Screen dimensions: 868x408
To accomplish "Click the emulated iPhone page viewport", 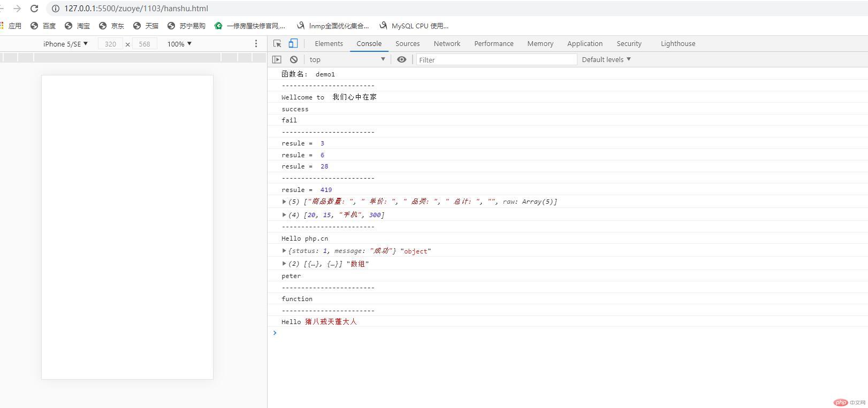I will pos(127,227).
